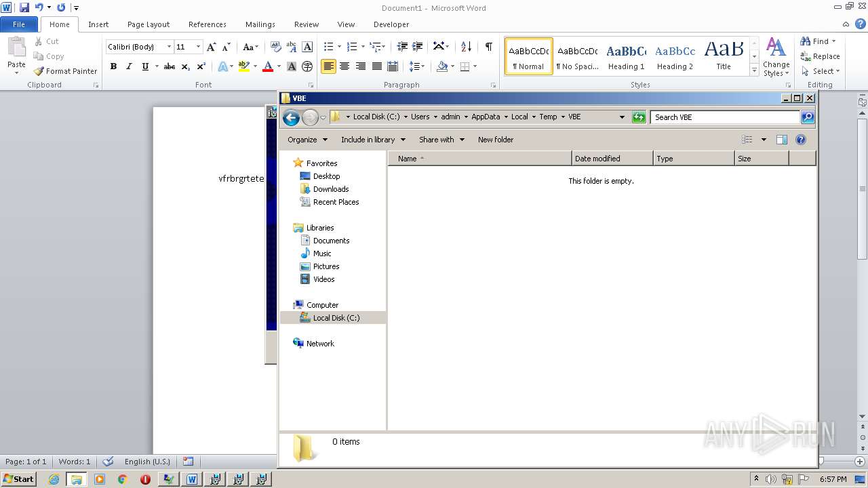
Task: Click New folder in Explorer
Action: (496, 140)
